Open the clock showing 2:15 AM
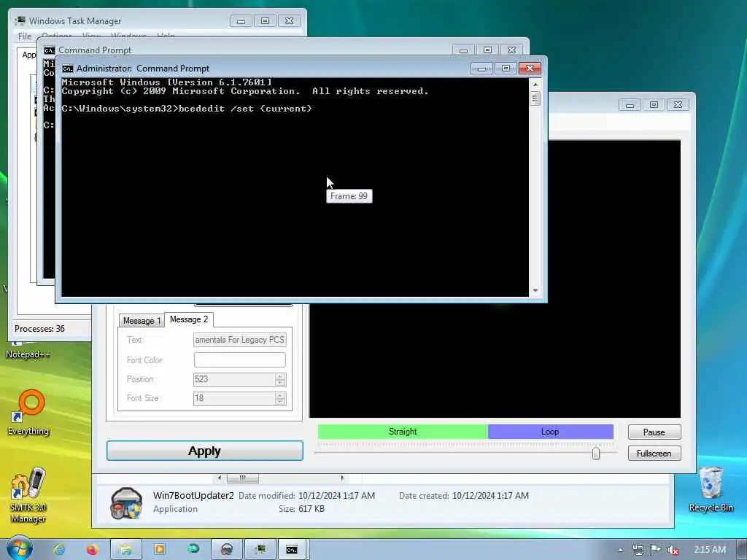Screen dimensions: 747x560 pos(710,550)
